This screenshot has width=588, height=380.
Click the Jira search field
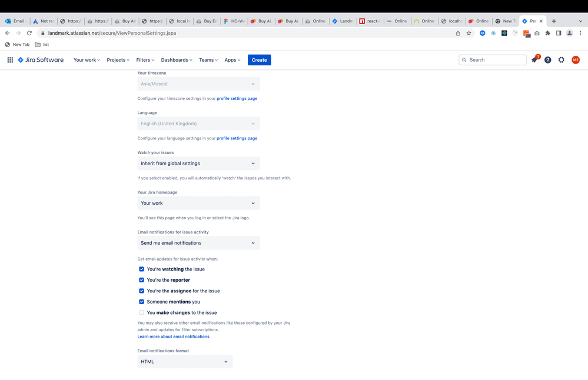point(492,59)
